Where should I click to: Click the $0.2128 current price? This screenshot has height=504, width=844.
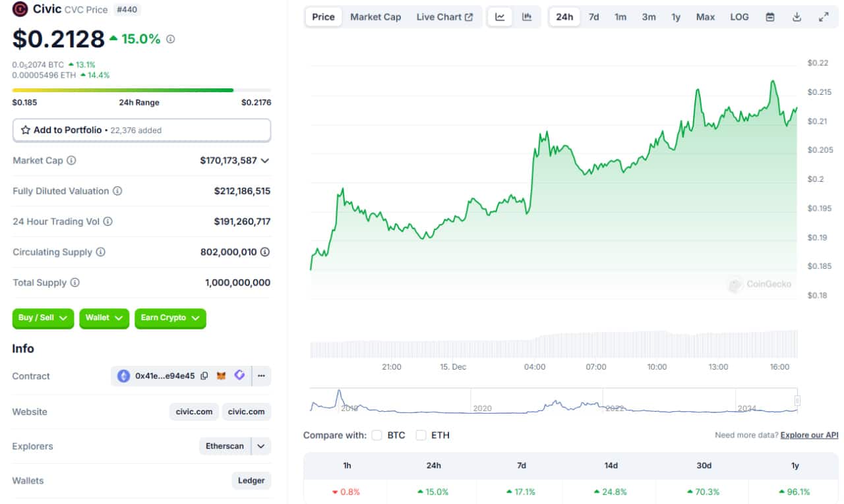tap(59, 40)
